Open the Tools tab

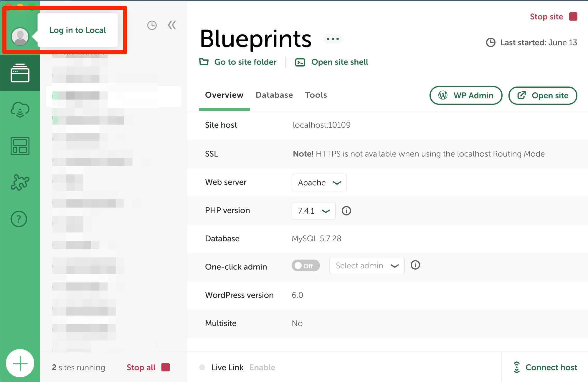(x=316, y=95)
